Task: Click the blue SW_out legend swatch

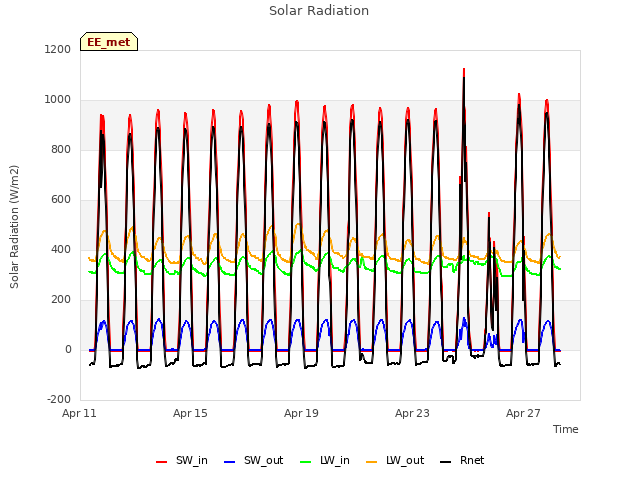Action: [230, 462]
